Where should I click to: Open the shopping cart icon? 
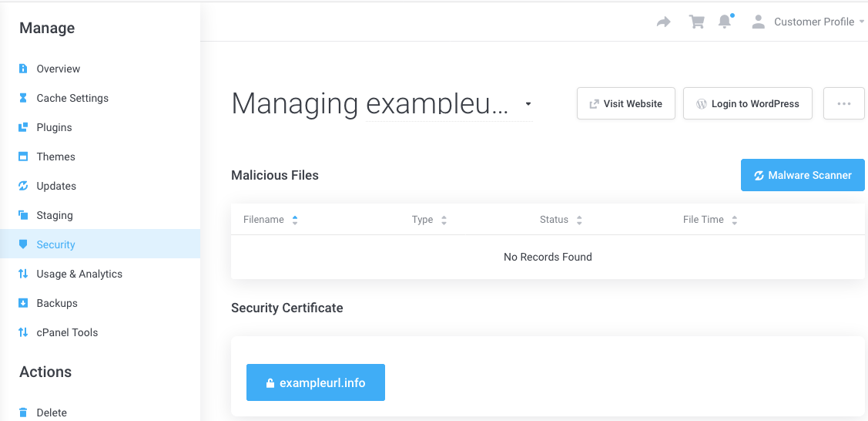(x=697, y=22)
